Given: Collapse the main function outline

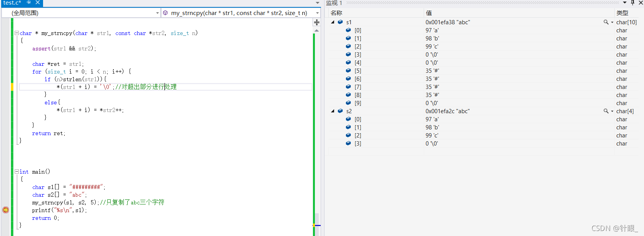Looking at the screenshot, I should [17, 172].
